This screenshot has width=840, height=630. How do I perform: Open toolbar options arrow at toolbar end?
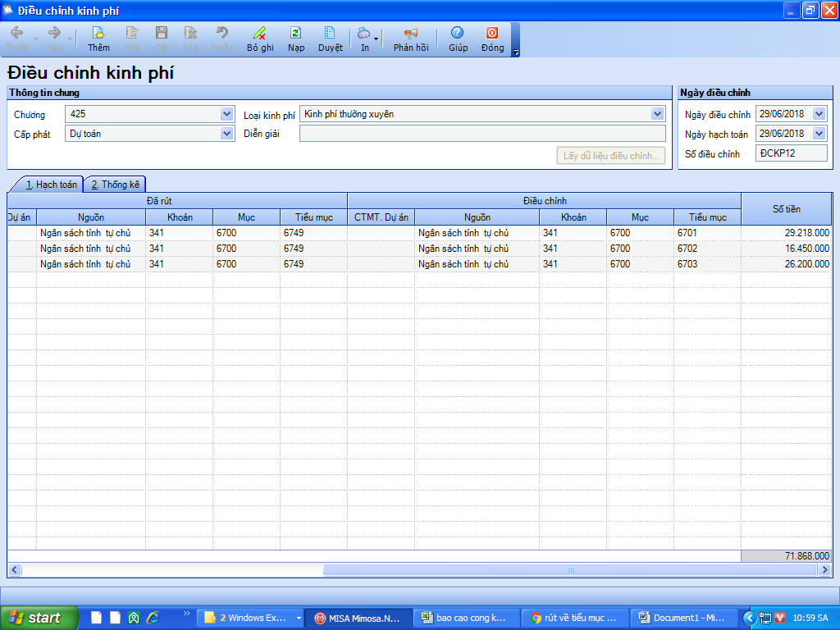point(516,52)
